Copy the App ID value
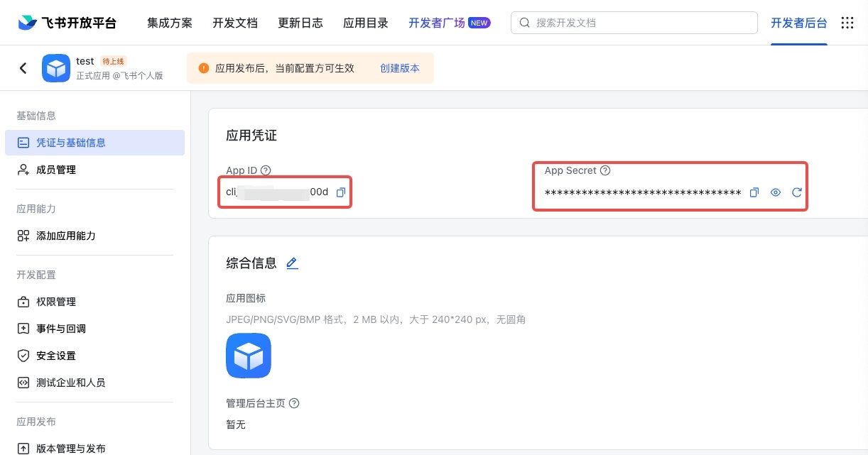 341,192
